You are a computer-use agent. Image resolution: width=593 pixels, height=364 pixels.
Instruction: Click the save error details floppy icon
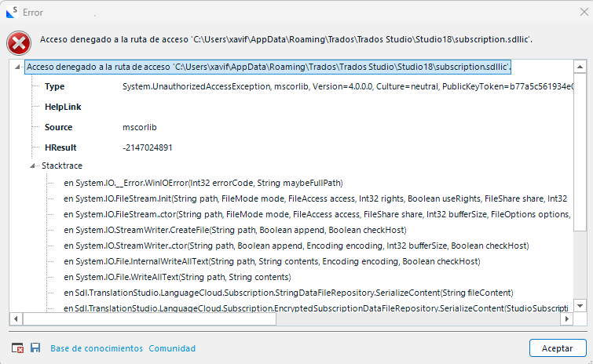tap(35, 348)
